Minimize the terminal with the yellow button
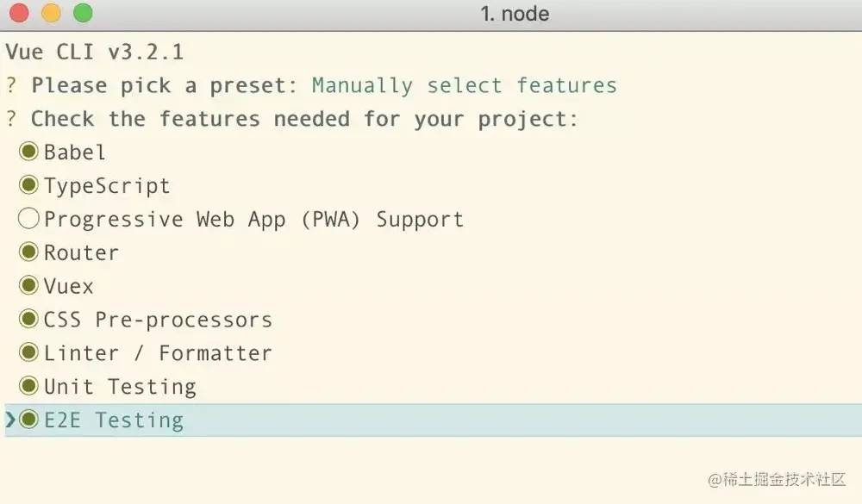Viewport: 862px width, 504px height. [x=51, y=14]
